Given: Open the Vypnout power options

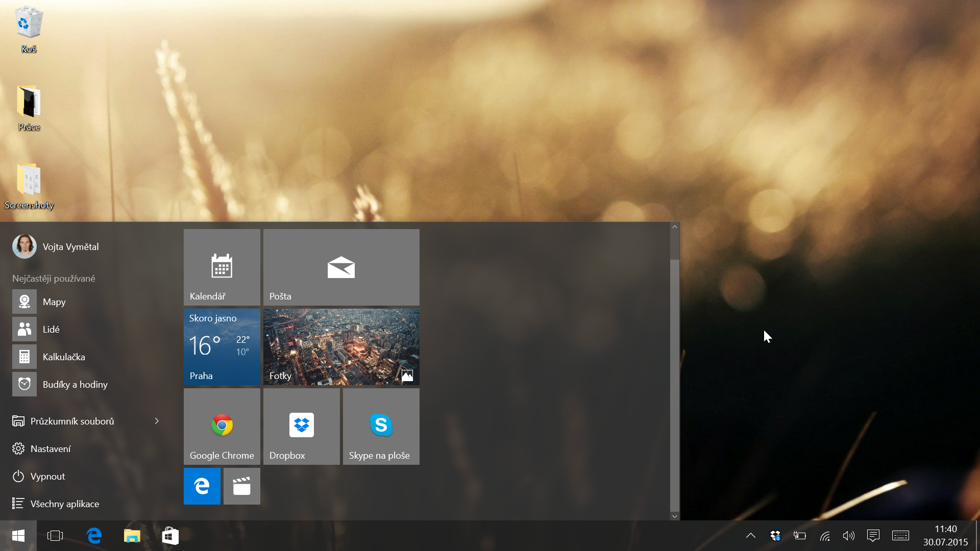Looking at the screenshot, I should point(47,476).
